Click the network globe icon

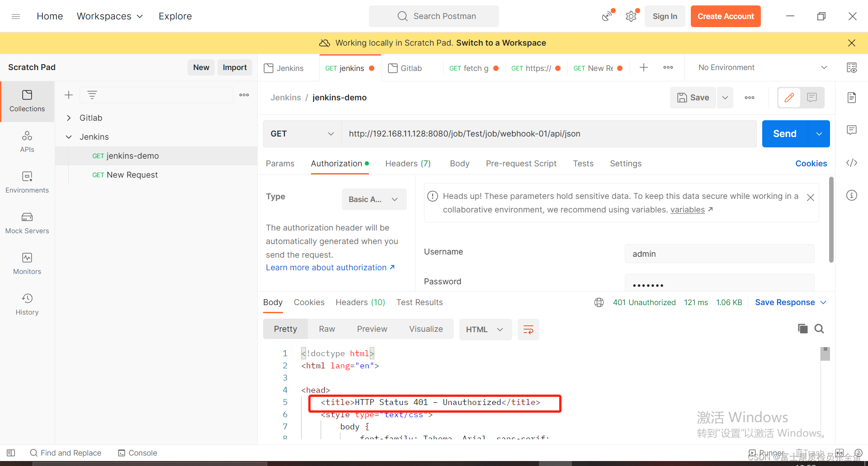(599, 302)
